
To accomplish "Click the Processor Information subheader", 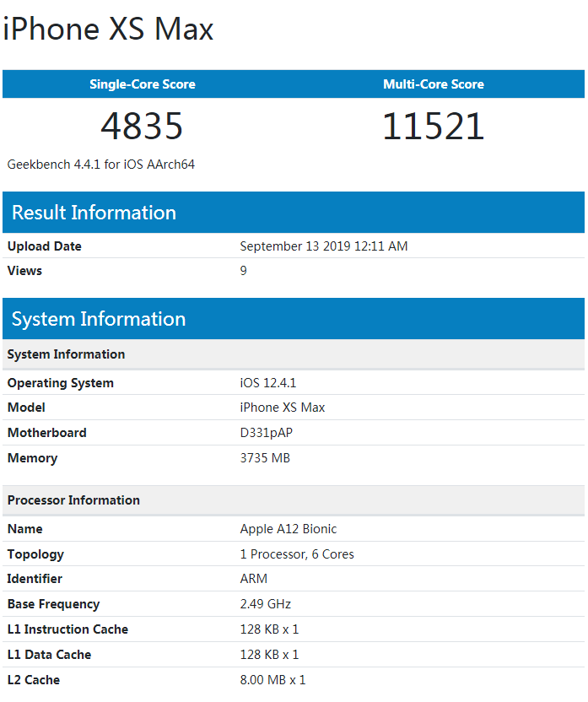I will tap(74, 500).
